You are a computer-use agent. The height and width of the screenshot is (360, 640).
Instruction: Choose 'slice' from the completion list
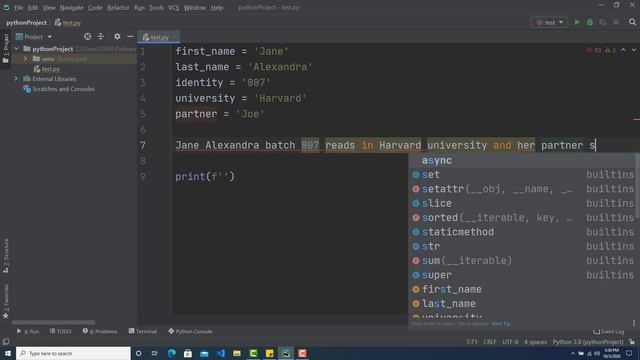coord(523,203)
